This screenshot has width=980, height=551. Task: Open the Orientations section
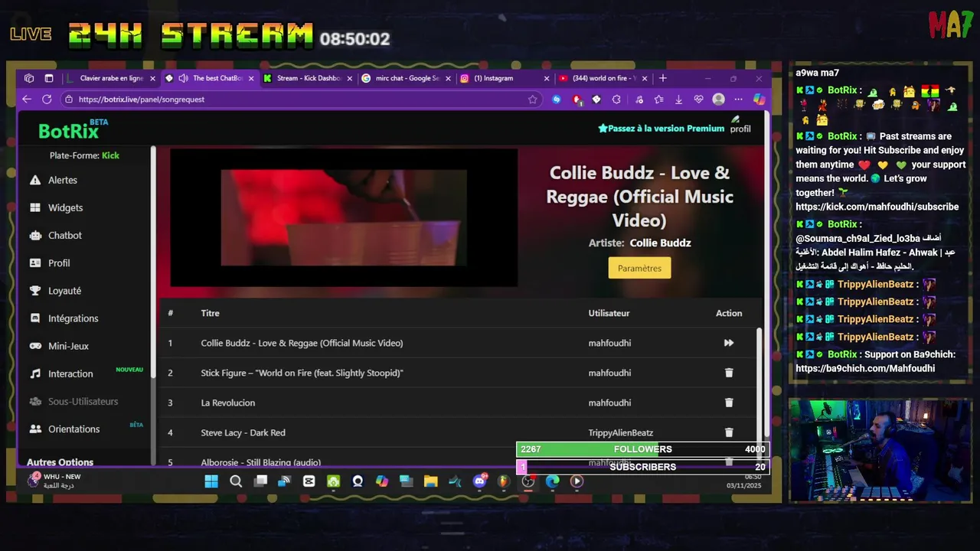64,429
